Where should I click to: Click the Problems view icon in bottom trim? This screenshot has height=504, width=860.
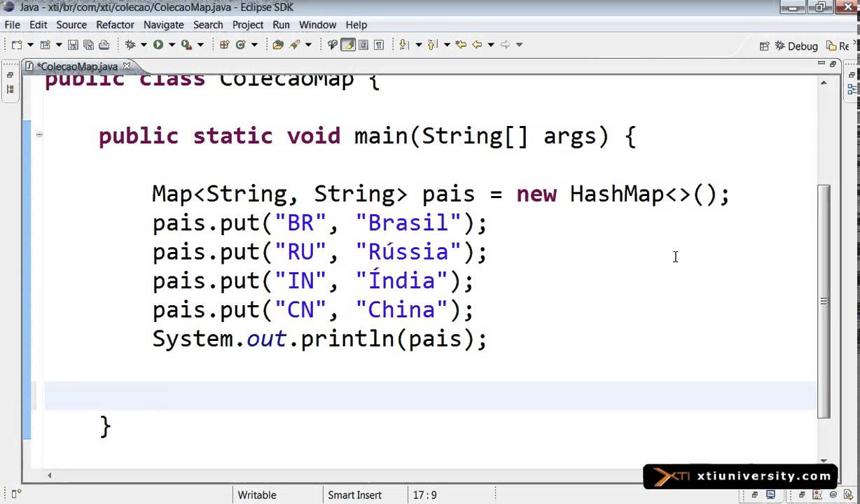(817, 495)
